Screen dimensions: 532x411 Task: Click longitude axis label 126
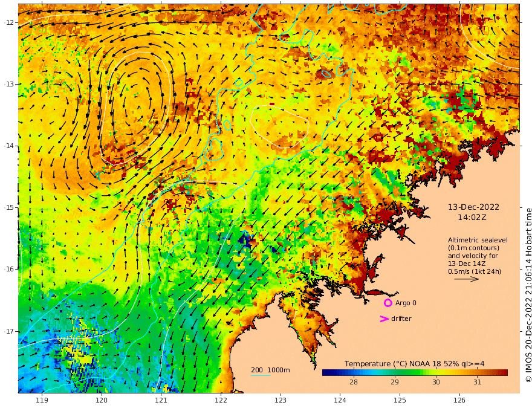(459, 401)
